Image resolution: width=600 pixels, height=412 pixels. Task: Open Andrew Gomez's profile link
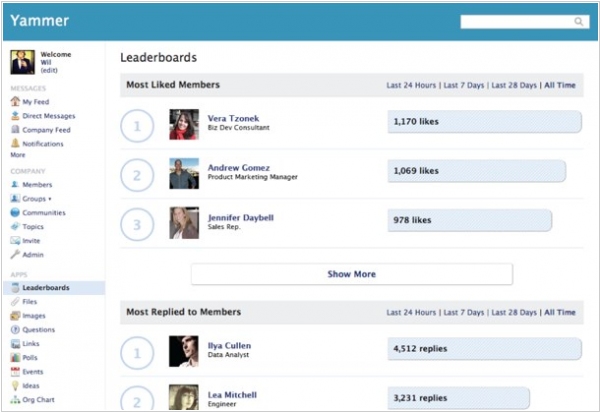pyautogui.click(x=239, y=168)
